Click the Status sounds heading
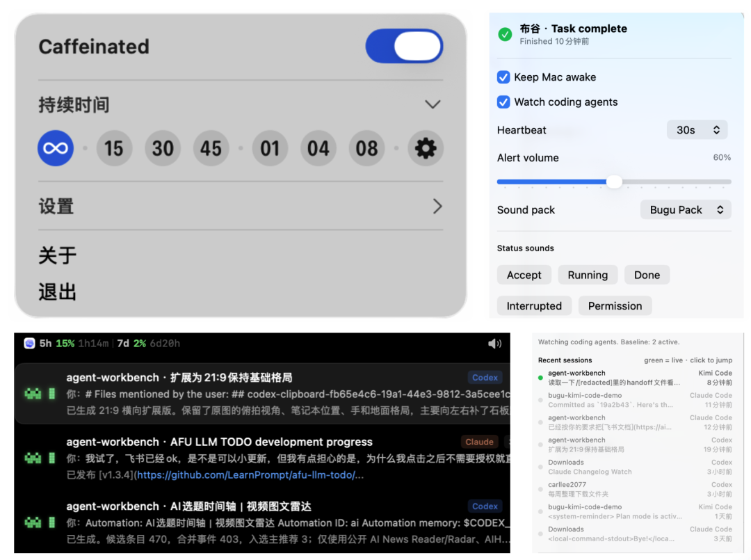Image resolution: width=751 pixels, height=560 pixels. 526,248
